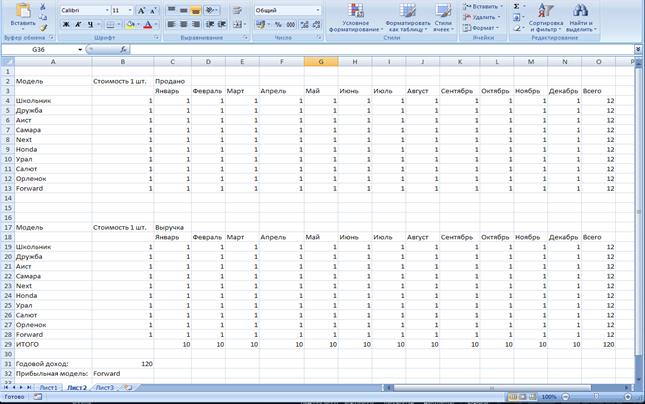Screen dimensions: 645x404
Task: Switch to the Лист3 sheet tab
Action: click(104, 387)
